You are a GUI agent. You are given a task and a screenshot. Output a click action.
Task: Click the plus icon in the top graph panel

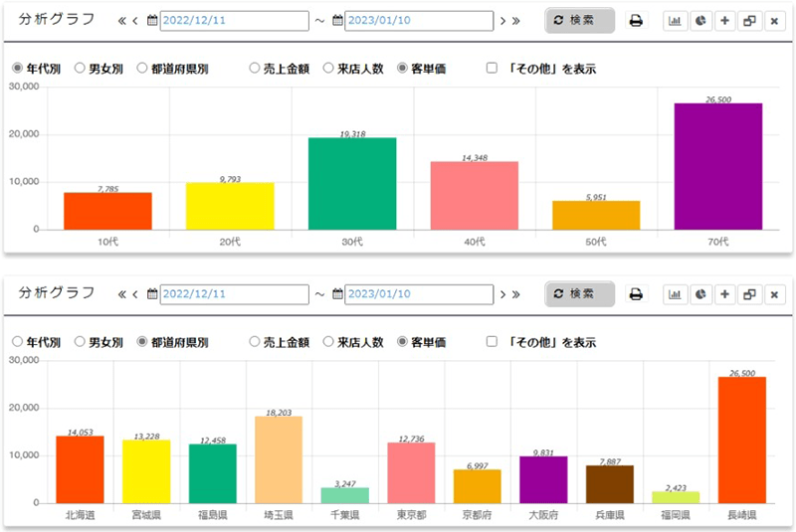click(x=725, y=21)
